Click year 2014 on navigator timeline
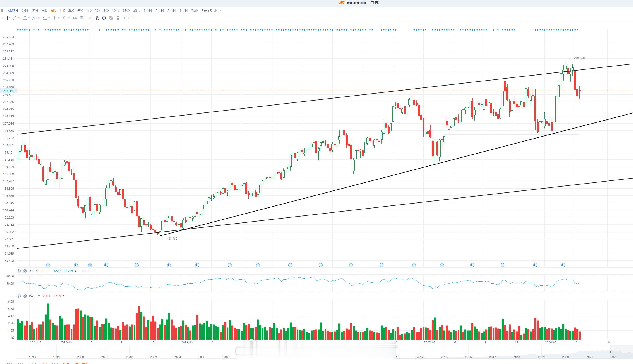 tap(420, 357)
